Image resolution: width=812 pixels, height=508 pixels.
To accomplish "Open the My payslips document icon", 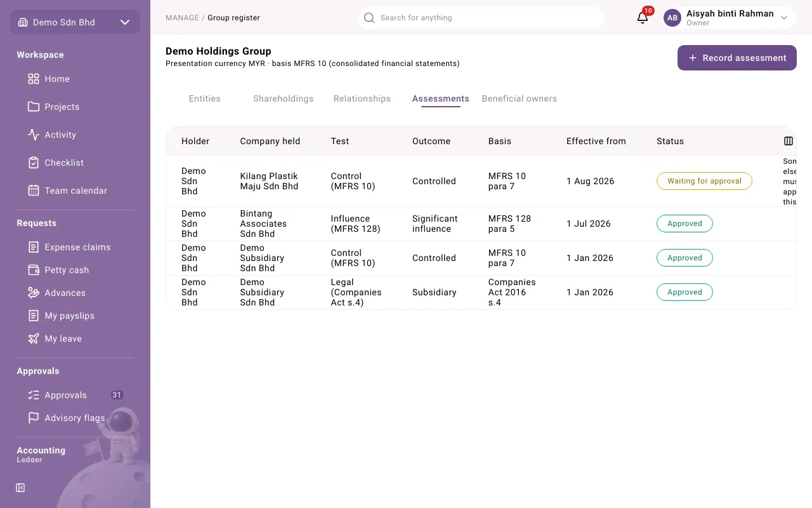I will pyautogui.click(x=34, y=316).
